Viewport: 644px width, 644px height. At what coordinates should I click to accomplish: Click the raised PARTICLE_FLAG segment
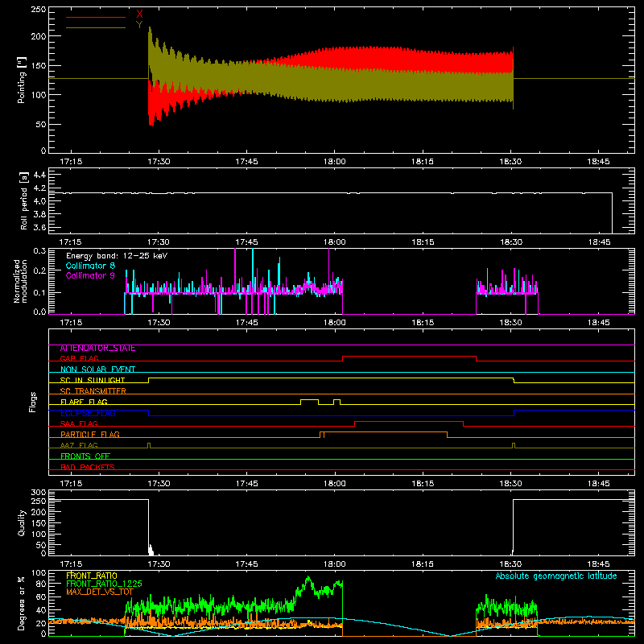click(x=384, y=432)
